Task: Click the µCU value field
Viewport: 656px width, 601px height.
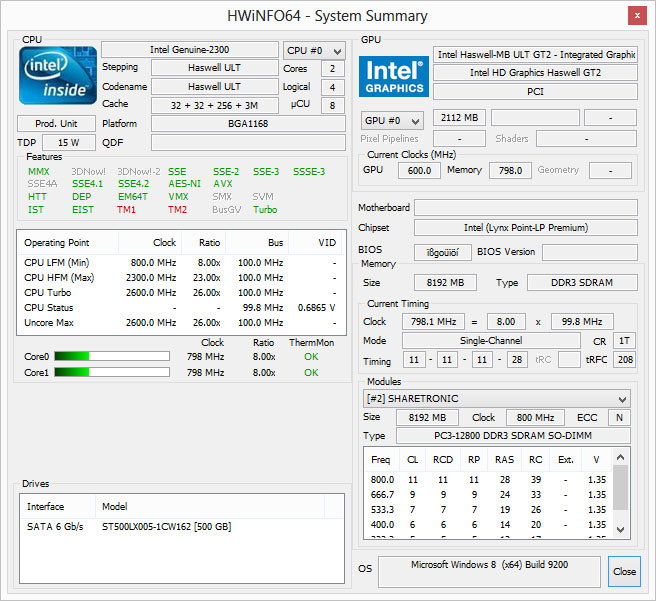Action: coord(333,105)
